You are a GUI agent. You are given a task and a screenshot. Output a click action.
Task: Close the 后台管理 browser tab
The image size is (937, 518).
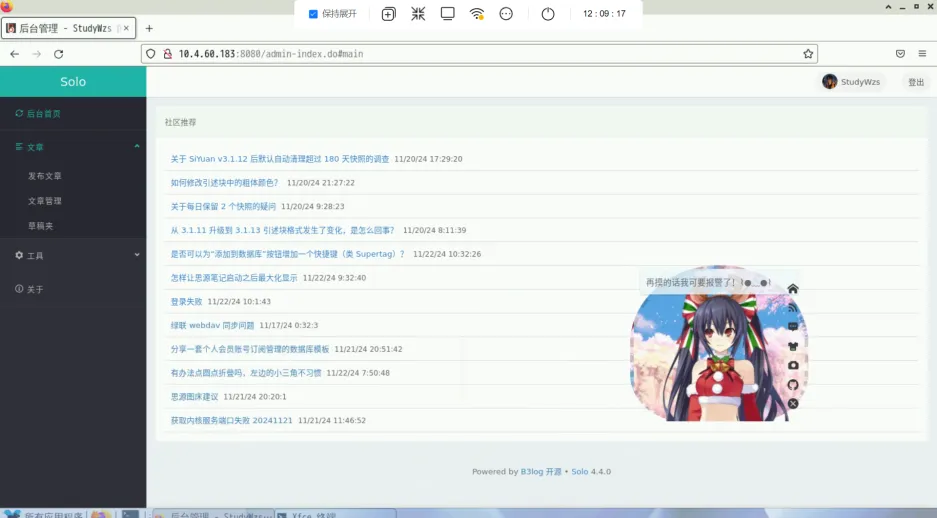coord(126,28)
